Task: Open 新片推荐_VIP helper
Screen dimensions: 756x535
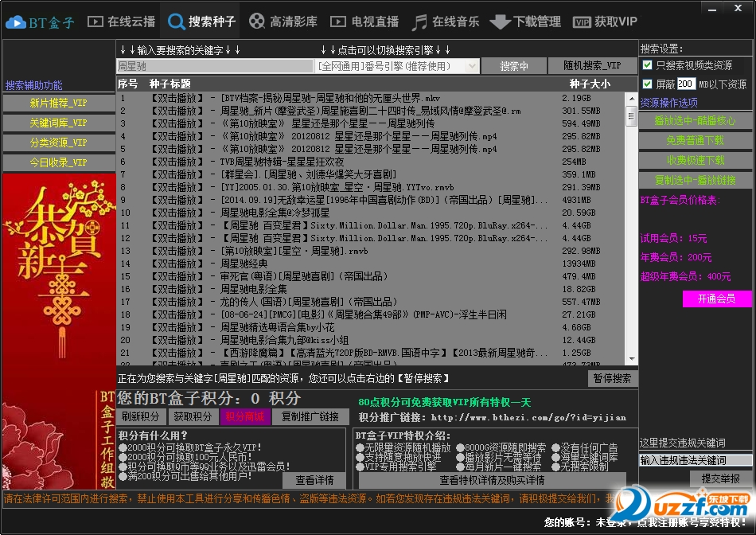Action: pos(58,103)
